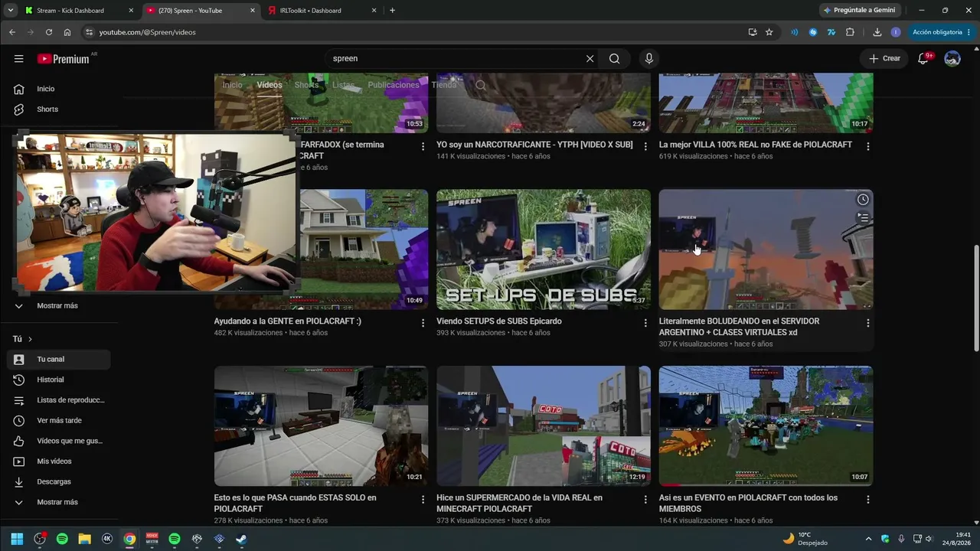This screenshot has width=980, height=551.
Task: Open options for FARFADOX video
Action: coord(423,146)
